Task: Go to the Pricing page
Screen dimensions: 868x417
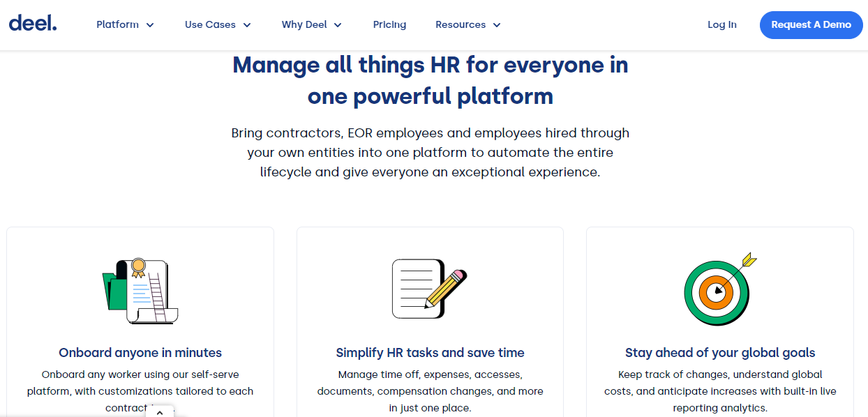Action: pyautogui.click(x=389, y=24)
